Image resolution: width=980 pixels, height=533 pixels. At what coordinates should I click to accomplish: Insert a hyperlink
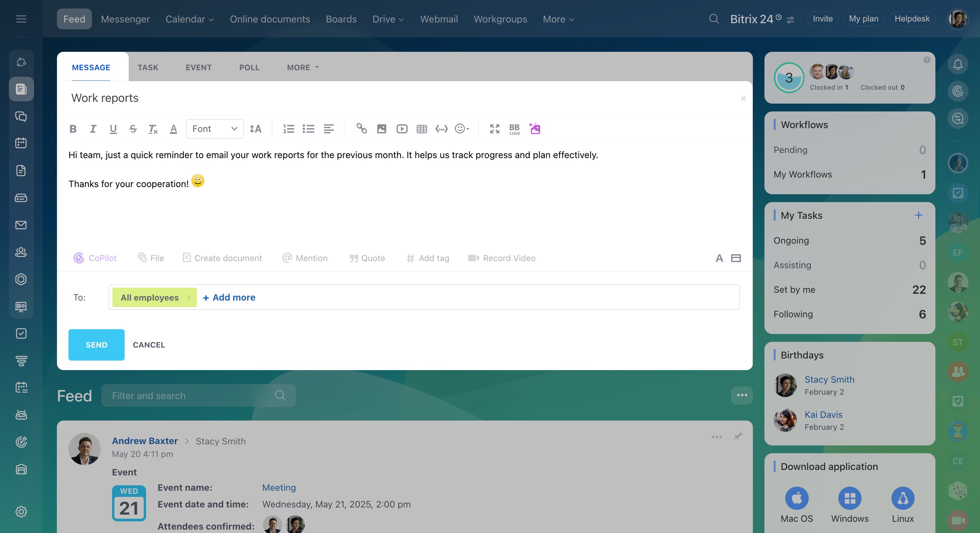pyautogui.click(x=361, y=129)
